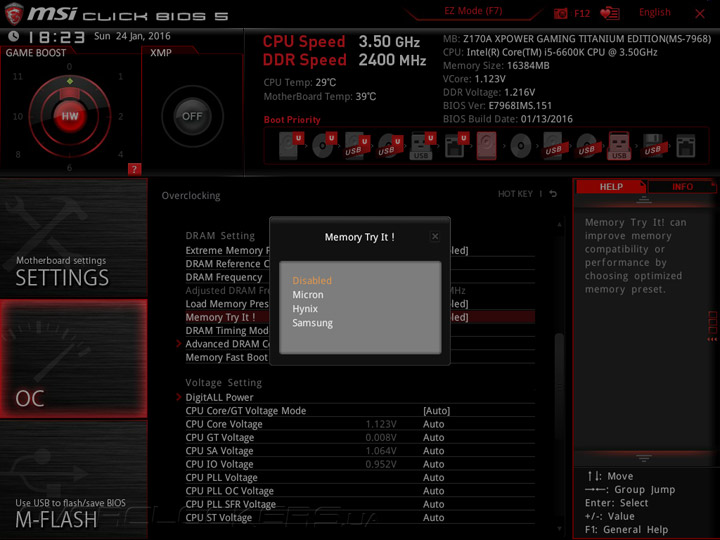720x540 pixels.
Task: Click the Overclocking page title
Action: (191, 196)
